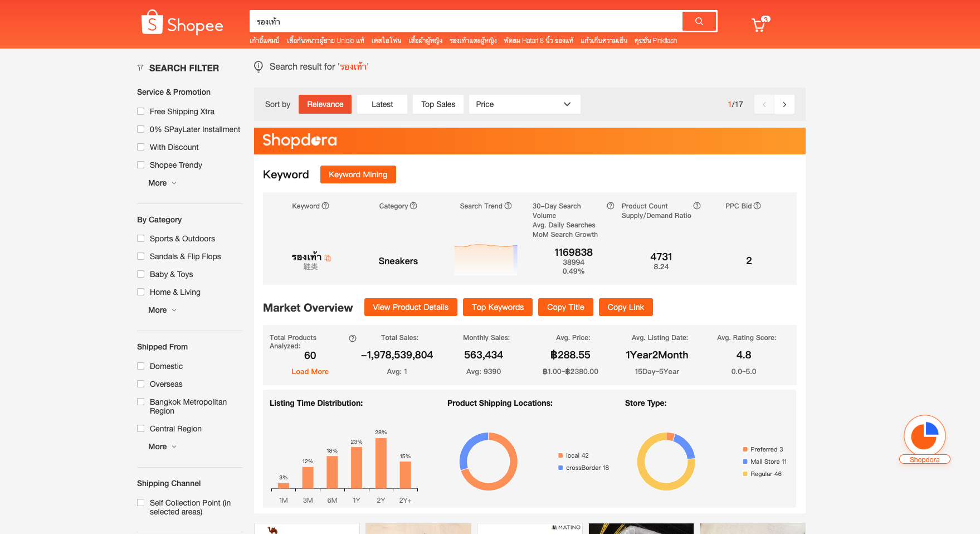Enable the Free Shipping Xtra filter
This screenshot has height=534, width=980.
pos(141,111)
